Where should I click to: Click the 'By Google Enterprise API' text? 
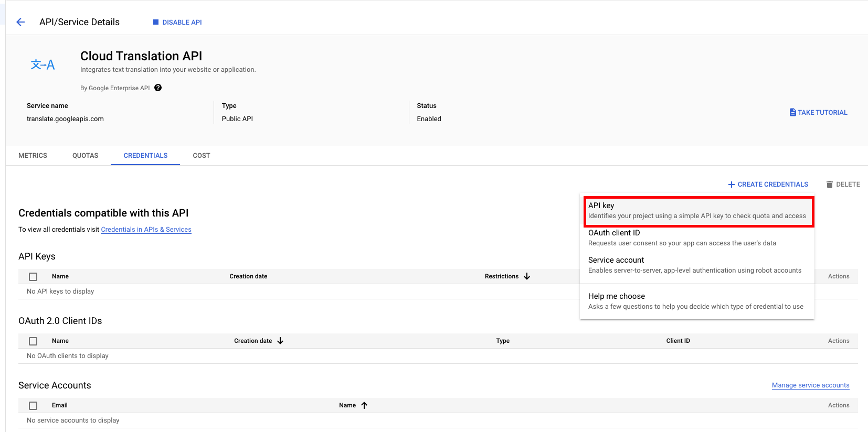click(x=115, y=88)
